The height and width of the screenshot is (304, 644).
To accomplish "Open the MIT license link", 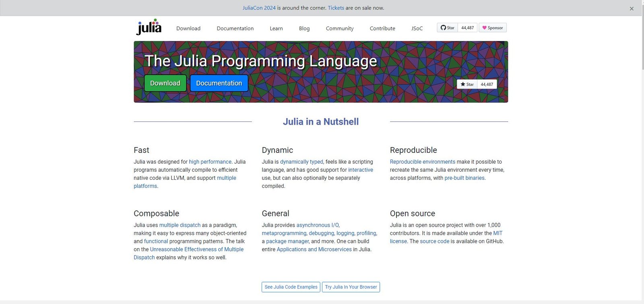I will click(446, 237).
